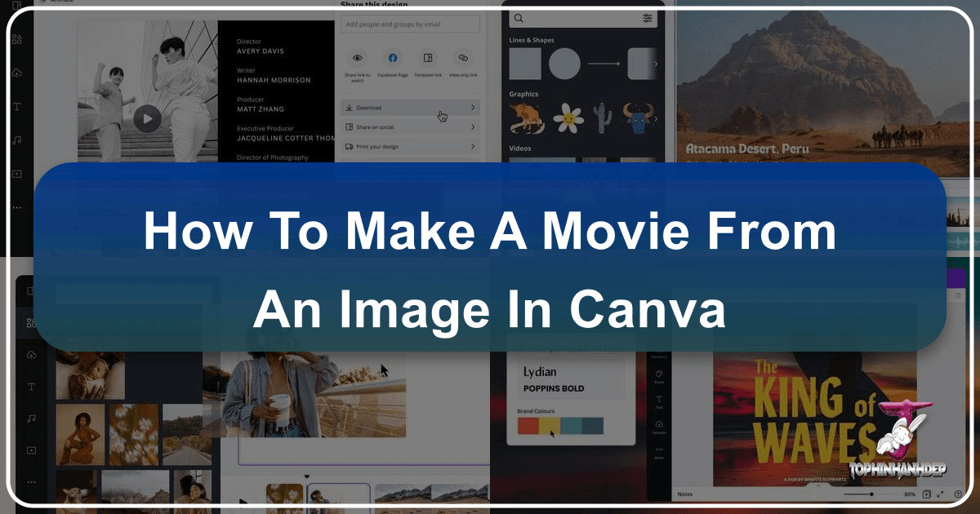980x514 pixels.
Task: Click the View only link icon
Action: 463,58
